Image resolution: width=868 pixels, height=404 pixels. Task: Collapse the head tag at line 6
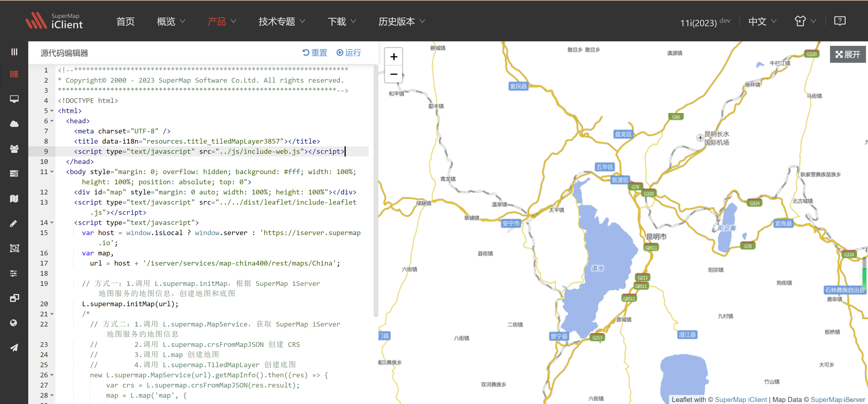pyautogui.click(x=52, y=121)
